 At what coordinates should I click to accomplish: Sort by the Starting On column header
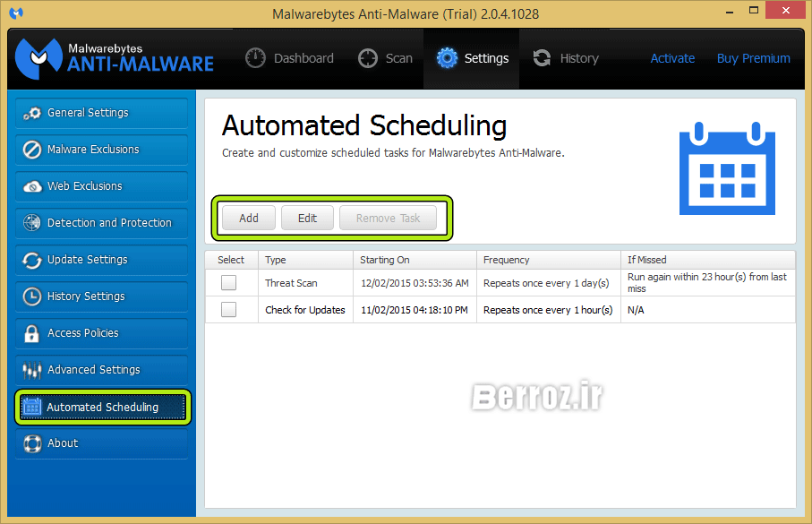(415, 260)
